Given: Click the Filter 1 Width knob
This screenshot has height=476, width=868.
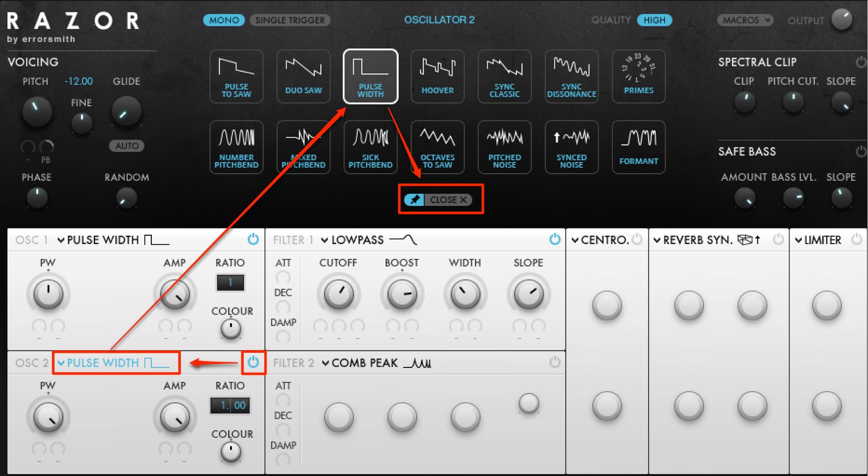Looking at the screenshot, I should pos(465,294).
